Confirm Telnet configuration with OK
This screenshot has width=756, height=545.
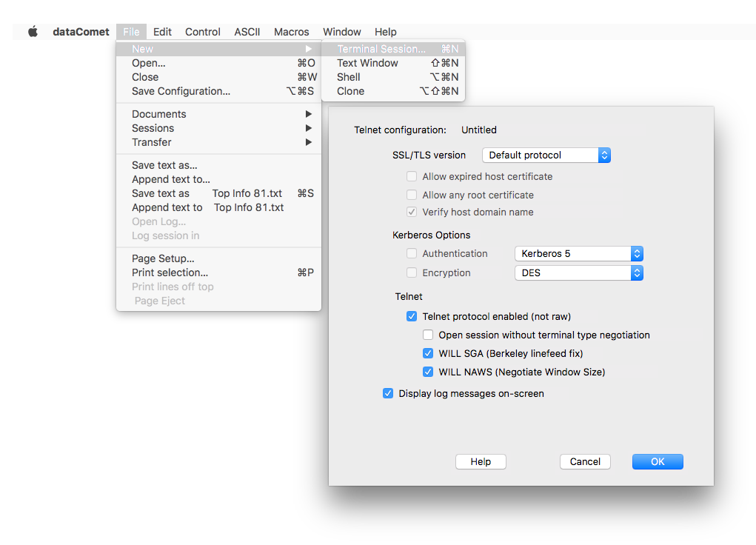click(658, 461)
